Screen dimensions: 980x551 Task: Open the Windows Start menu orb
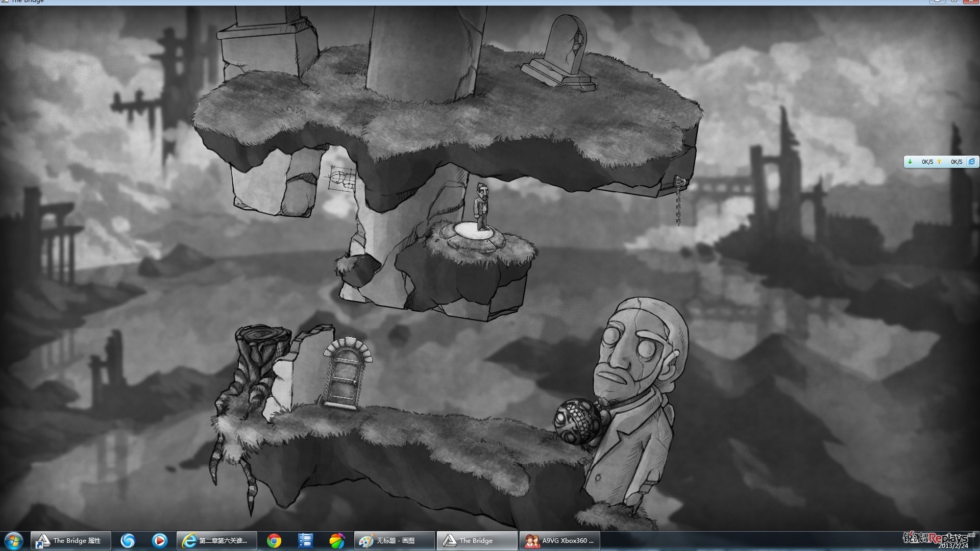pyautogui.click(x=14, y=540)
